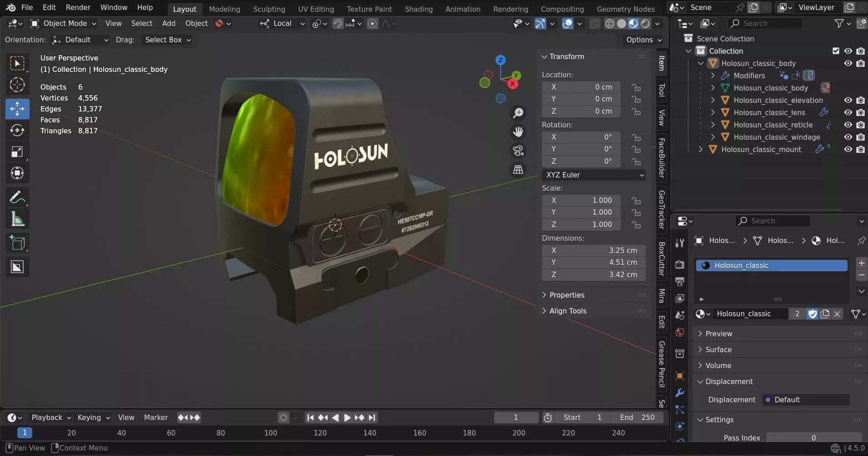Image resolution: width=868 pixels, height=456 pixels.
Task: Select Holosun_classic material slot
Action: tap(772, 265)
